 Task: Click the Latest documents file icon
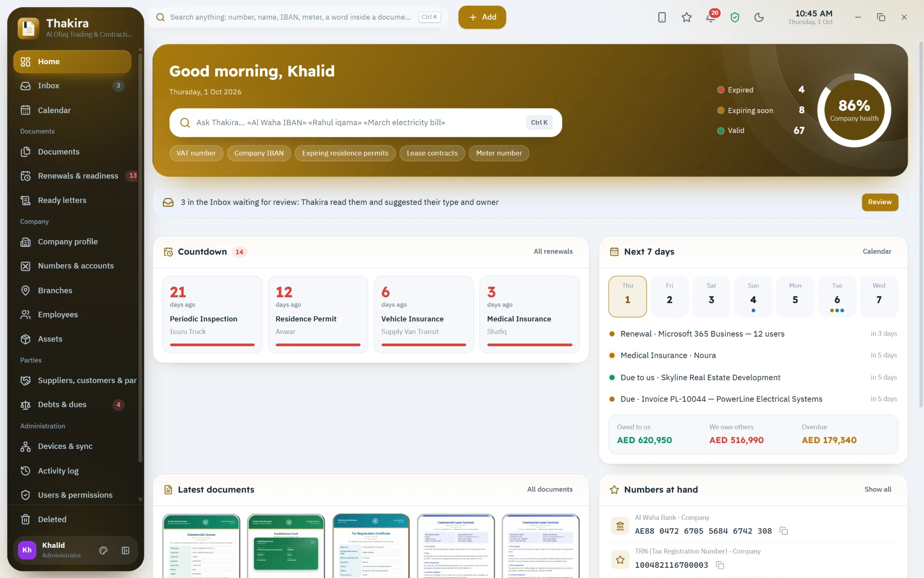(x=168, y=490)
